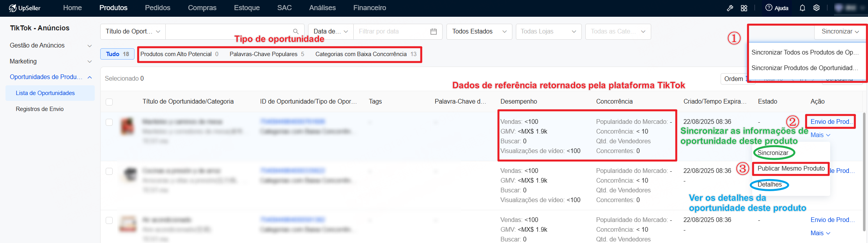The height and width of the screenshot is (243, 868).
Task: Tick the select-all header checkbox
Action: (x=109, y=102)
